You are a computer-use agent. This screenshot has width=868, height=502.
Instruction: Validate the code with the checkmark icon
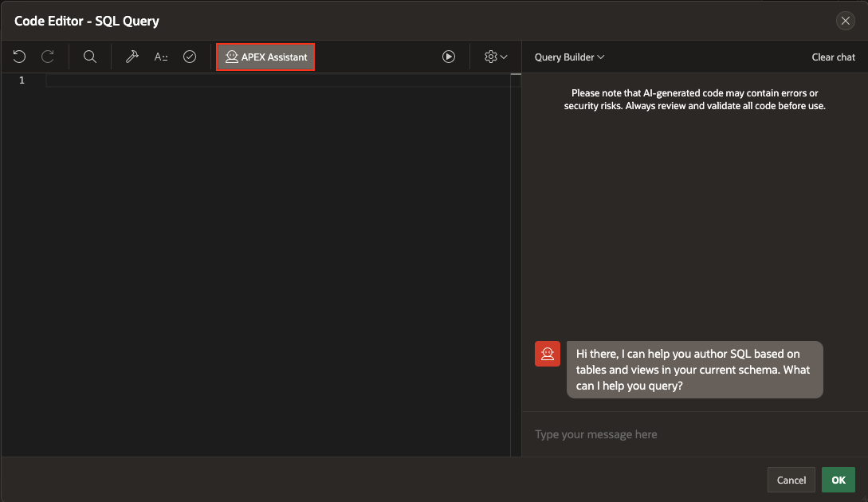tap(189, 57)
